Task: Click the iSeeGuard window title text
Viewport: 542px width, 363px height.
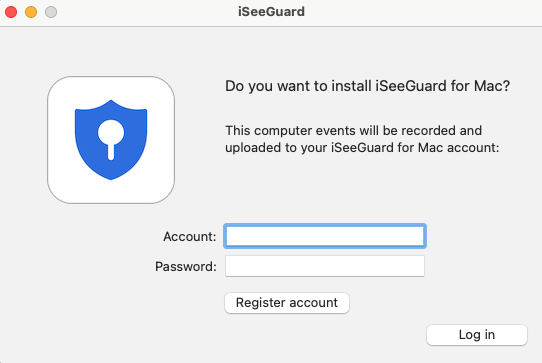Action: pos(271,12)
